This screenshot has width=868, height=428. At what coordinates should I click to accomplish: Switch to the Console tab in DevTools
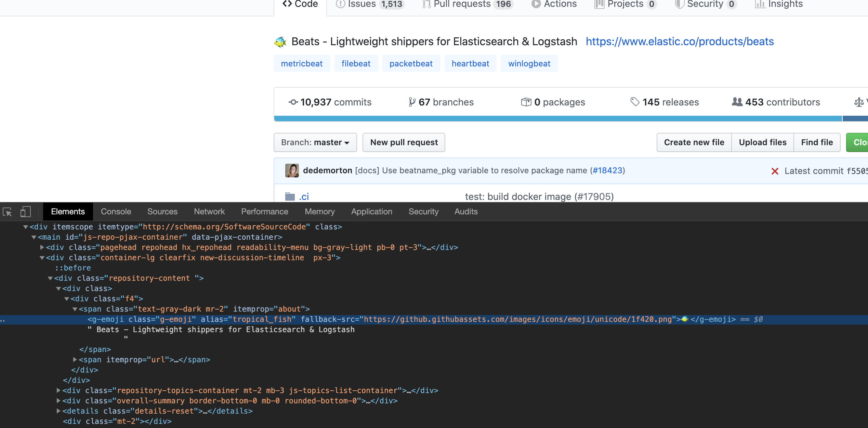click(x=116, y=212)
